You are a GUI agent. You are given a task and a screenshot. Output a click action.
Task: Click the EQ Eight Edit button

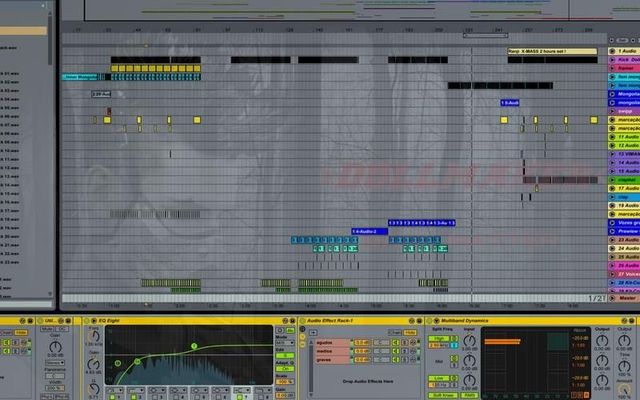[x=285, y=356]
